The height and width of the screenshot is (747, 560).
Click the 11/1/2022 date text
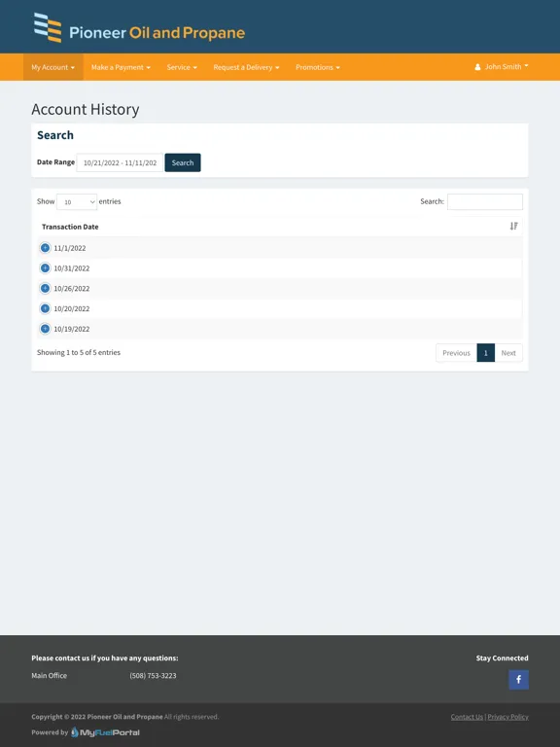pyautogui.click(x=70, y=248)
